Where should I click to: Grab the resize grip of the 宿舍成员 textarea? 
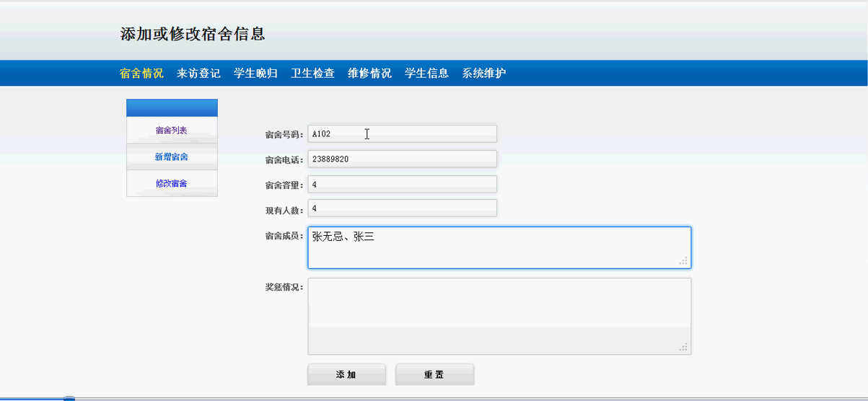click(x=683, y=261)
